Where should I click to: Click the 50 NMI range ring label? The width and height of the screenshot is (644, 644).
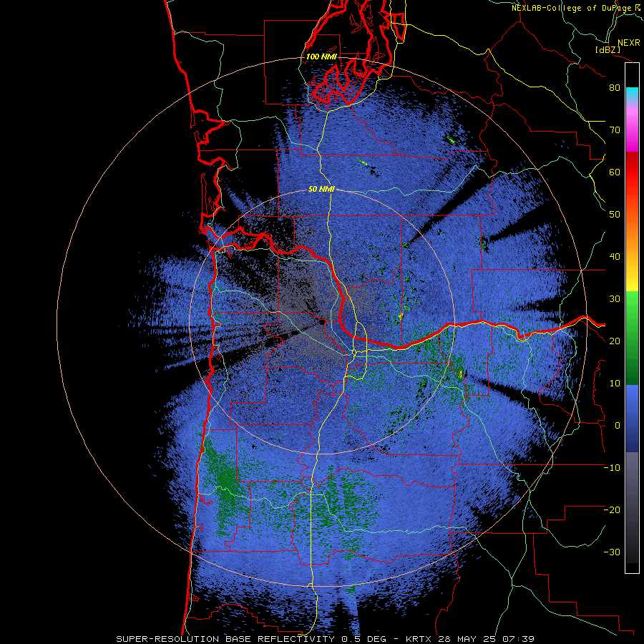[x=321, y=190]
